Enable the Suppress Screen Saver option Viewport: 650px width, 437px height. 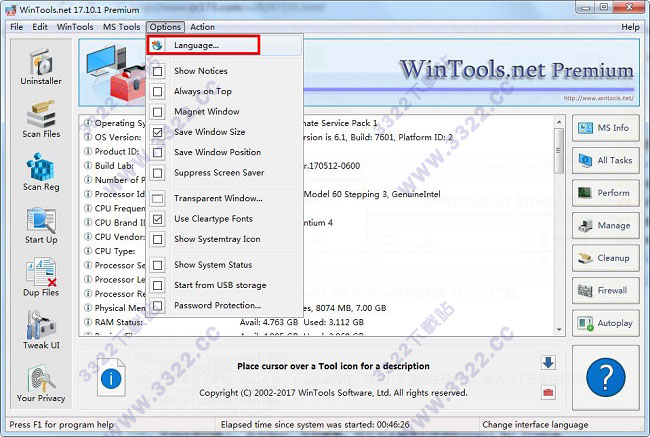click(158, 172)
